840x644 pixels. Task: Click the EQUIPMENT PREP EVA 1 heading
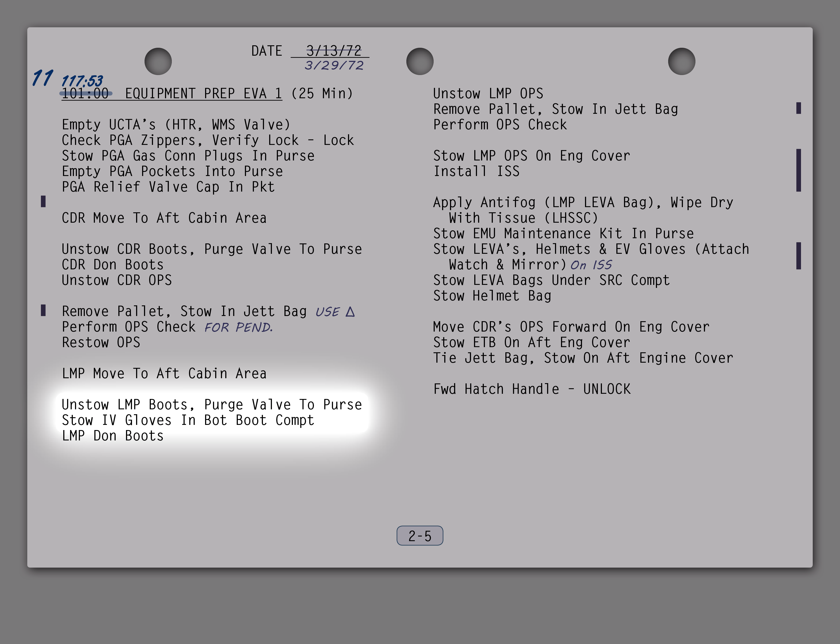(x=203, y=94)
